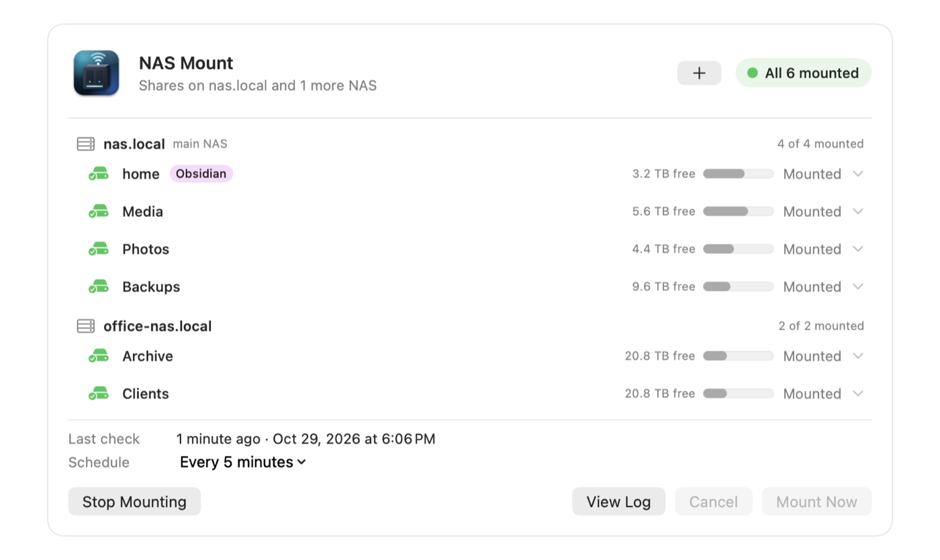Expand the home share chevron
Image resolution: width=940 pixels, height=560 pixels.
click(x=857, y=174)
